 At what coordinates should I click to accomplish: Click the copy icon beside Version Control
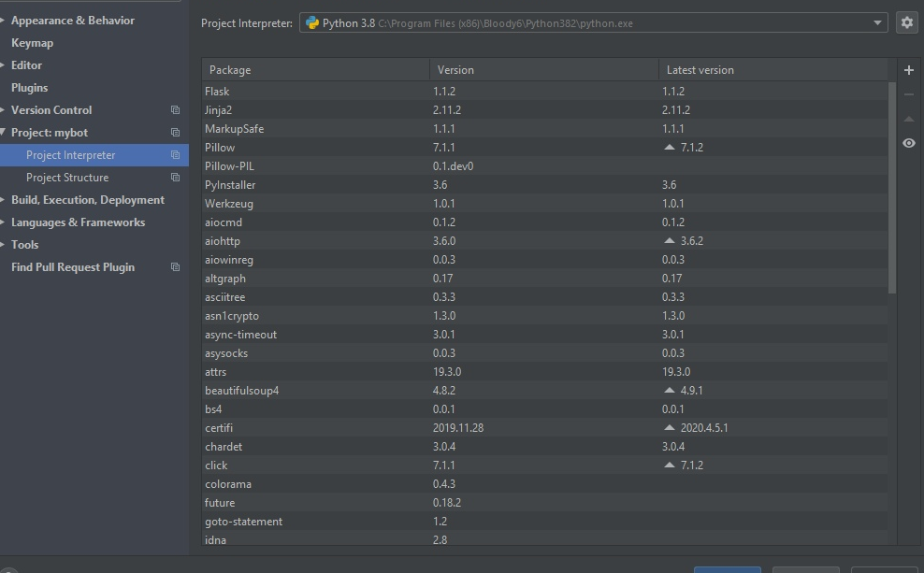(x=175, y=110)
